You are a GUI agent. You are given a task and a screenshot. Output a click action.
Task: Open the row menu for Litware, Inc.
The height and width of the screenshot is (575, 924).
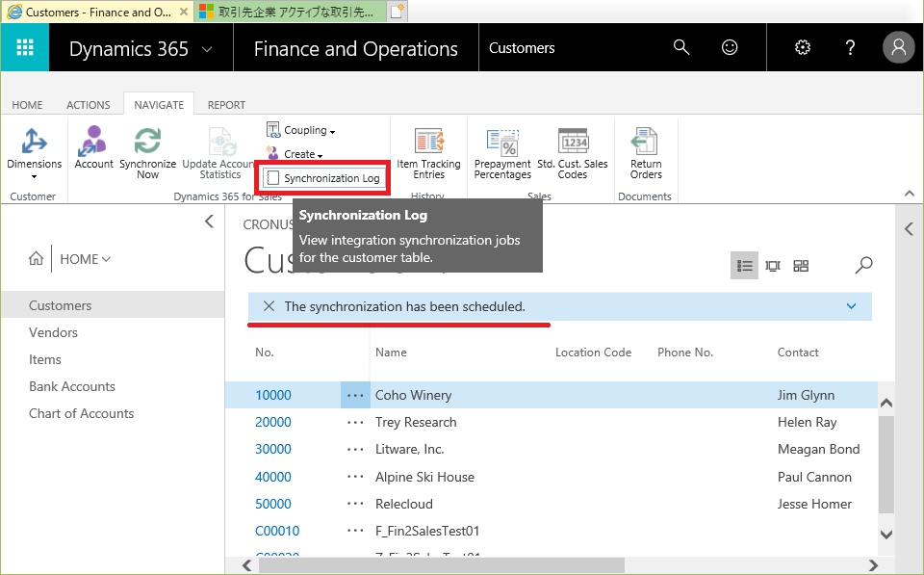[355, 450]
